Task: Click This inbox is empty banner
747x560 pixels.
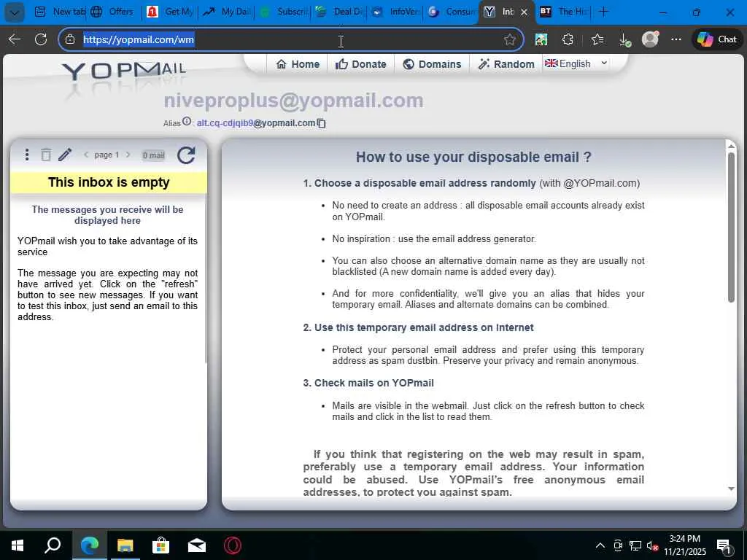Action: (x=109, y=182)
